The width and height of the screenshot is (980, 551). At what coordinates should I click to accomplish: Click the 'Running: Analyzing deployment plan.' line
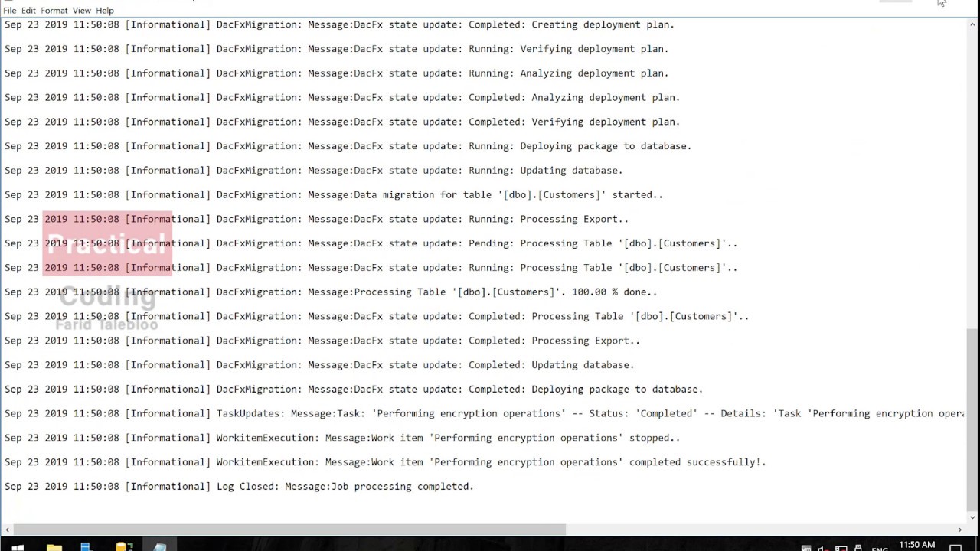point(337,73)
